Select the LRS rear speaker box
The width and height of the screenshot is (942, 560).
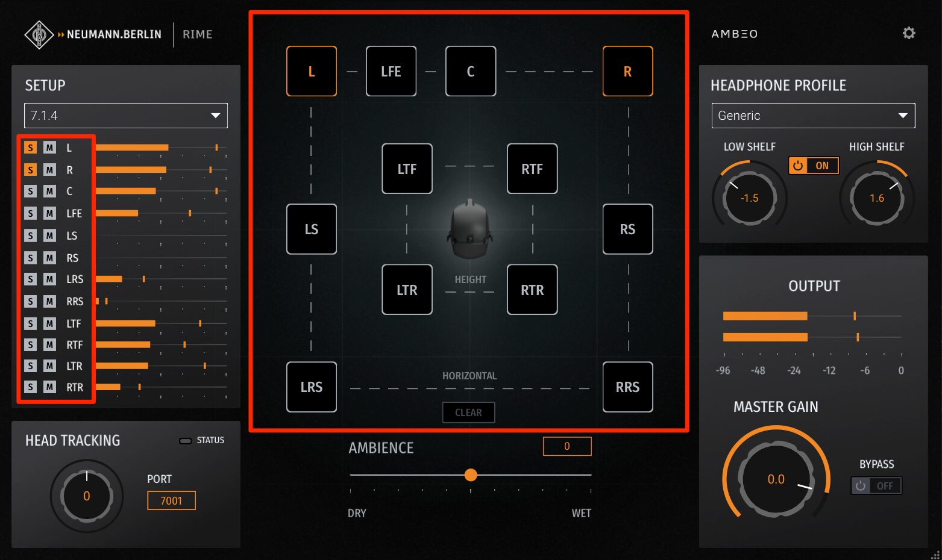311,387
